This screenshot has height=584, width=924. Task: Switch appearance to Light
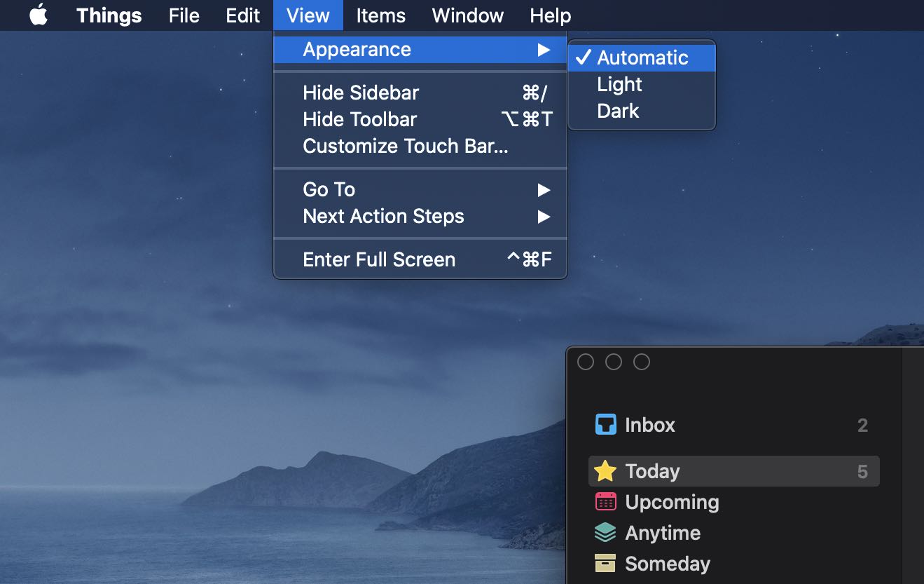(619, 84)
